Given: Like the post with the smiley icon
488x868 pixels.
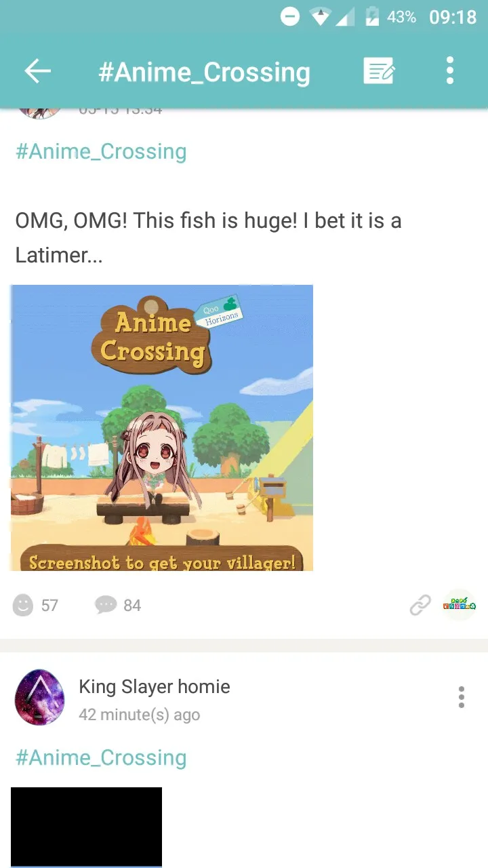Looking at the screenshot, I should [x=23, y=605].
